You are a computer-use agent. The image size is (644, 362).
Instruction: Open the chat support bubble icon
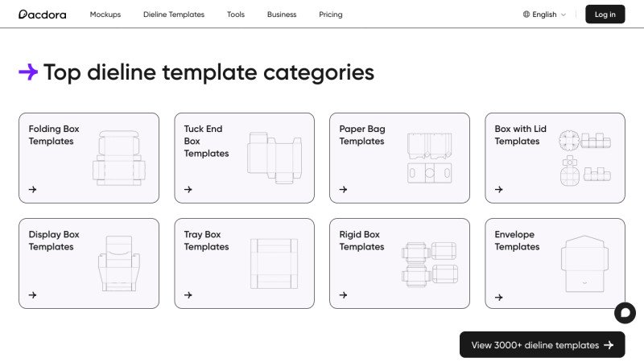click(x=625, y=313)
